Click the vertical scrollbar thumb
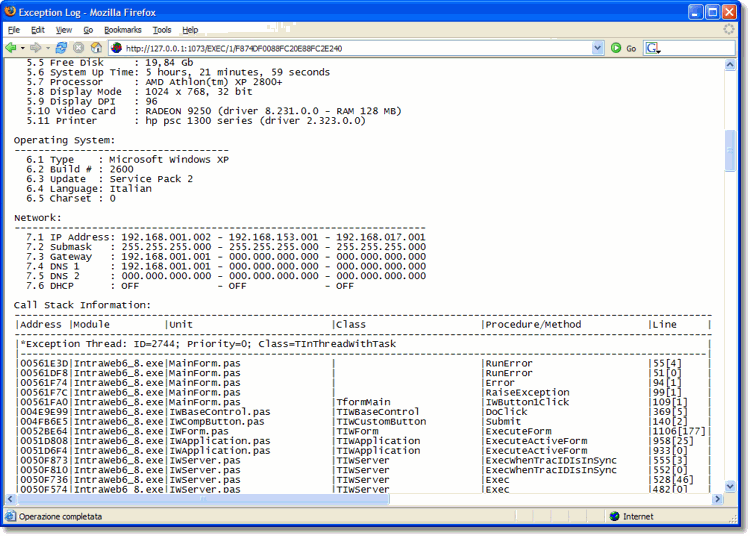750x536 pixels. 730,150
